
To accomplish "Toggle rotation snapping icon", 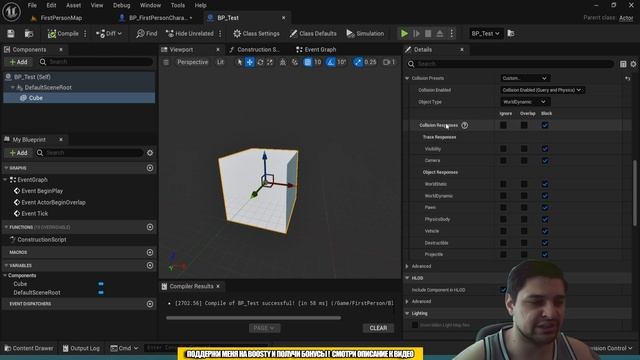I will tap(331, 62).
